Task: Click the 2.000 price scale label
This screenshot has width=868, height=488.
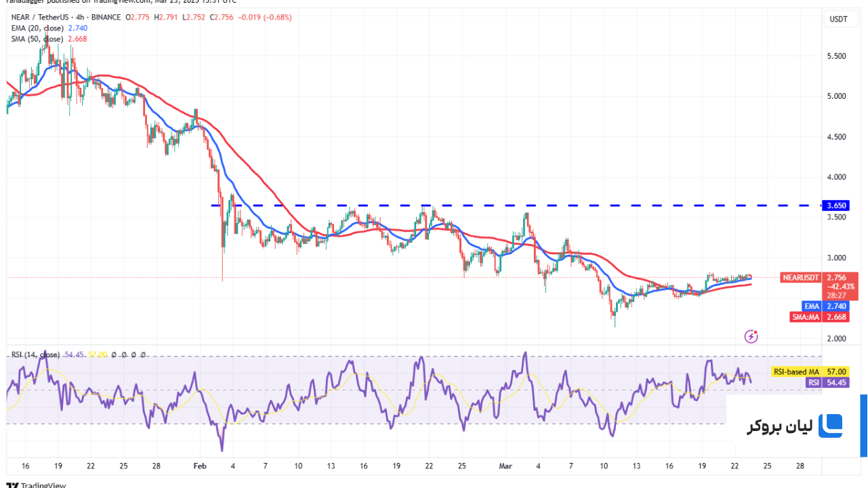Action: 835,339
